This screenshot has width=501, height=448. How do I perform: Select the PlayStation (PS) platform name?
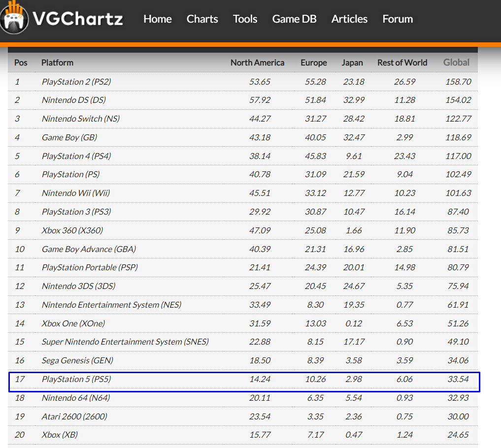[70, 174]
